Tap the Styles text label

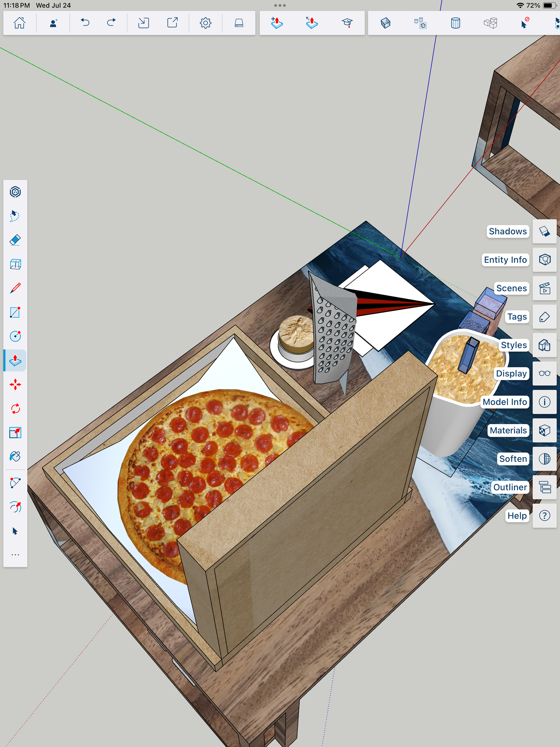(x=514, y=345)
